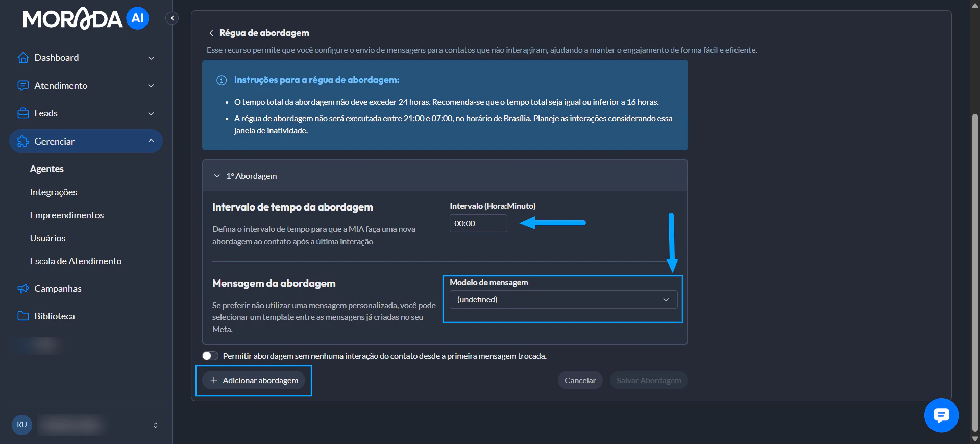Open the Modelo de mensagem dropdown
This screenshot has width=980, height=444.
point(563,299)
